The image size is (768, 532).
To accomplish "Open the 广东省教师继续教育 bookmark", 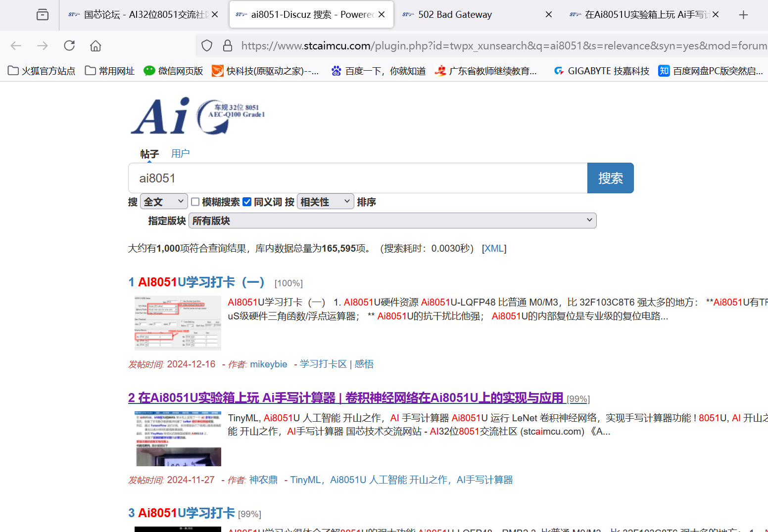I will (485, 71).
